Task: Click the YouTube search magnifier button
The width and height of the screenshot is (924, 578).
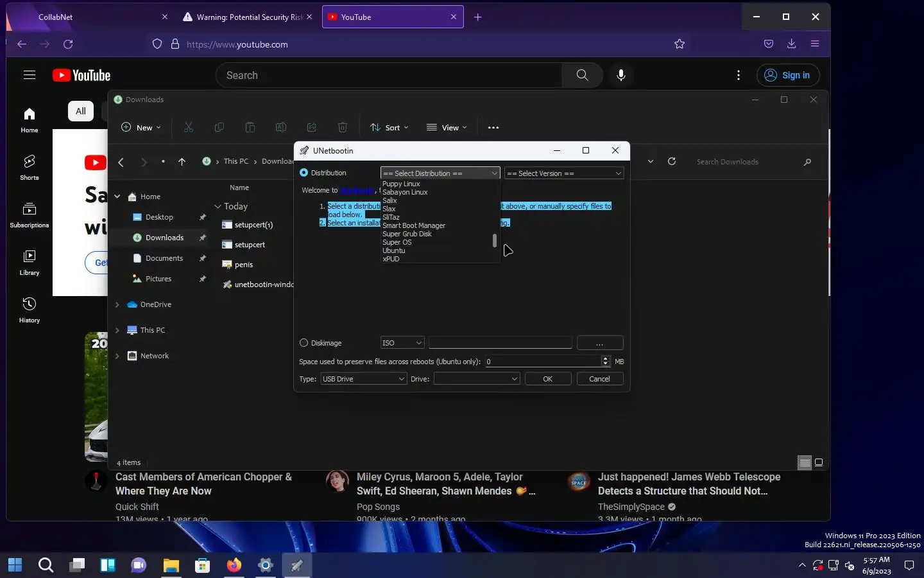Action: tap(582, 75)
